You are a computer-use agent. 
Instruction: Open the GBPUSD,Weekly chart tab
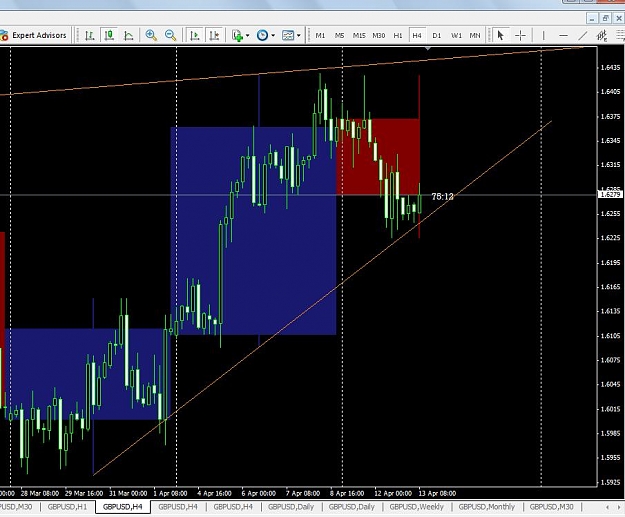(417, 507)
